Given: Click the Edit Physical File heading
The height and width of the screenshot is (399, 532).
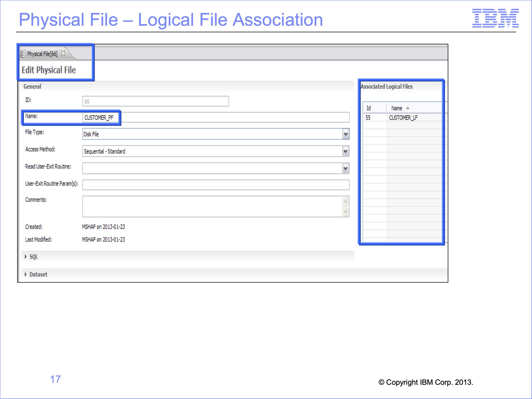Looking at the screenshot, I should click(x=49, y=70).
